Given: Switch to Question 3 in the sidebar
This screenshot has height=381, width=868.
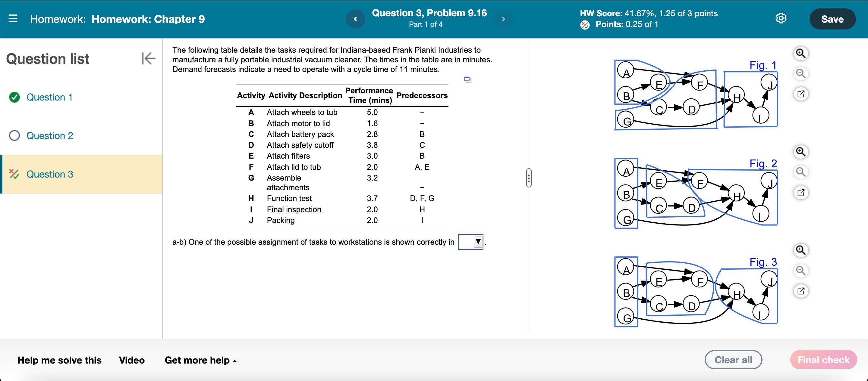Looking at the screenshot, I should [x=49, y=174].
